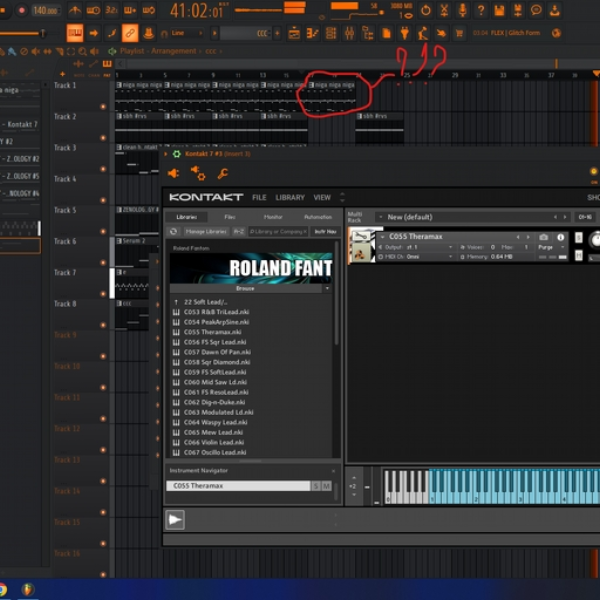Expand the Browse dropdown arrow

tap(327, 289)
